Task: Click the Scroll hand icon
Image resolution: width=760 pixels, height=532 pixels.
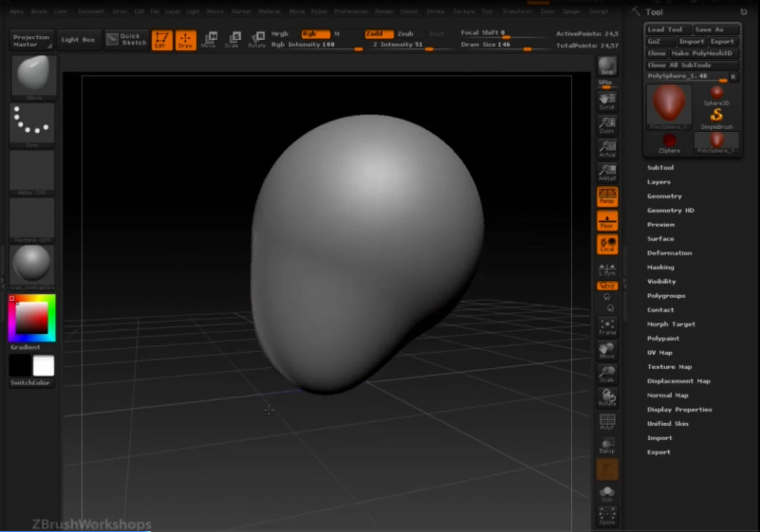Action: coord(607,101)
